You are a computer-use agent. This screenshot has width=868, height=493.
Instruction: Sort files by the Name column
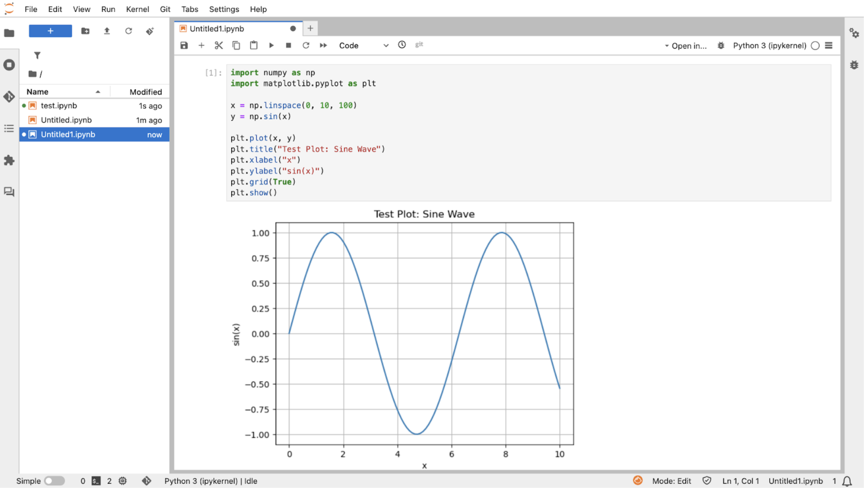click(64, 91)
